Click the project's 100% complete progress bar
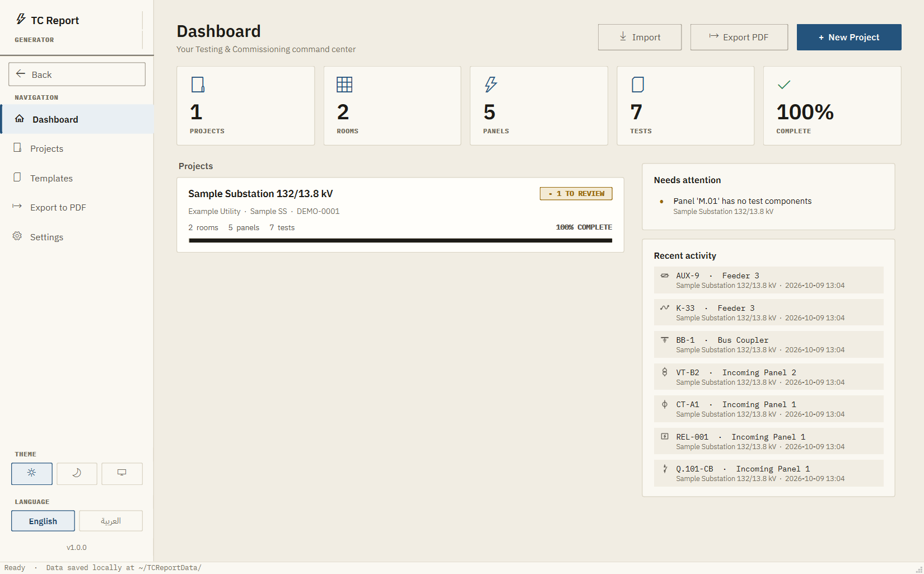The height and width of the screenshot is (574, 924). (400, 240)
